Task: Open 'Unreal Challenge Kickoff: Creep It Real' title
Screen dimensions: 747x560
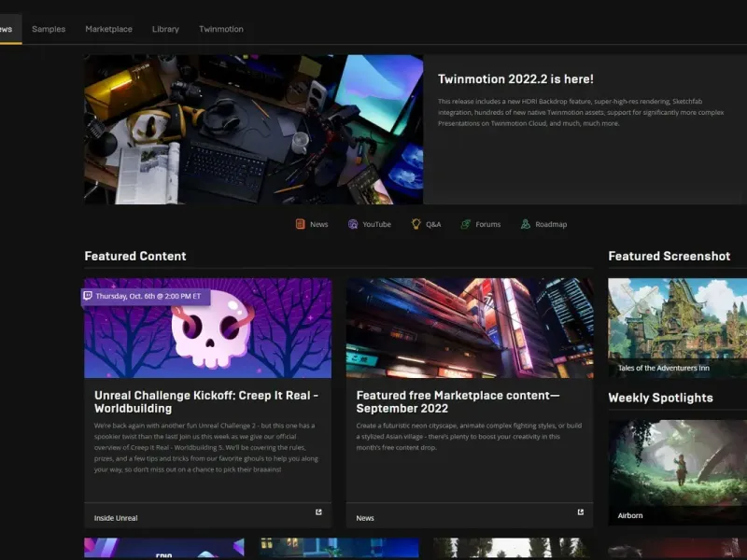Action: pos(206,402)
